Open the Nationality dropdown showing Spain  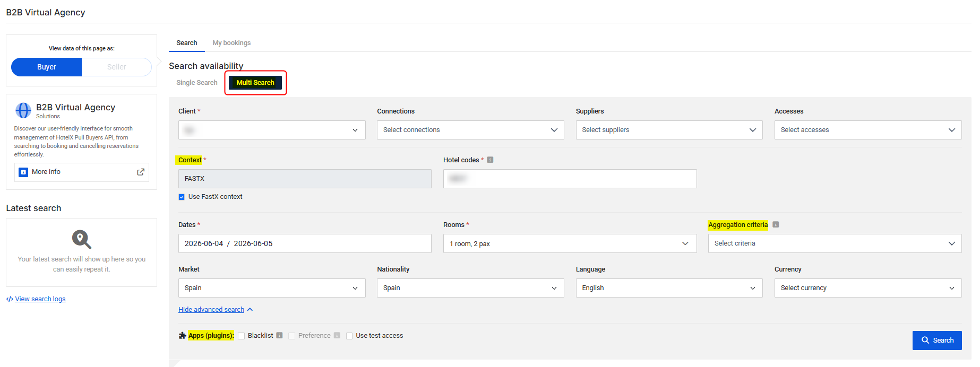[x=470, y=288]
